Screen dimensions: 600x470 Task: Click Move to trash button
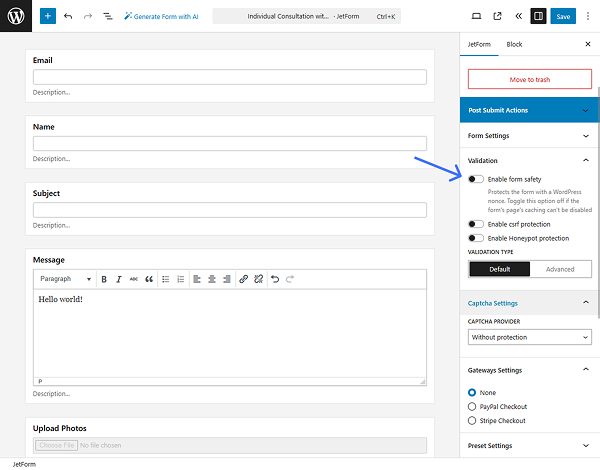530,79
